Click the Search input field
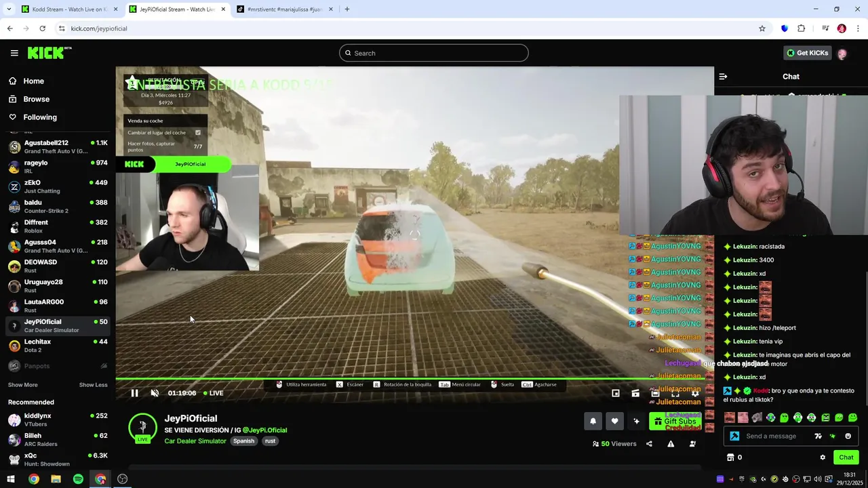This screenshot has width=868, height=488. pos(434,53)
